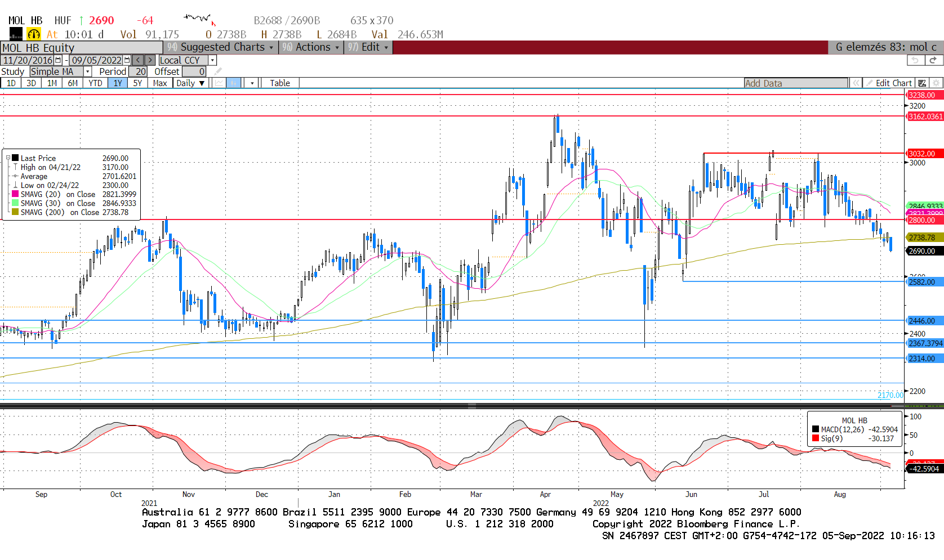The width and height of the screenshot is (944, 560).
Task: Open chart type options dropdown arrow
Action: pos(252,83)
